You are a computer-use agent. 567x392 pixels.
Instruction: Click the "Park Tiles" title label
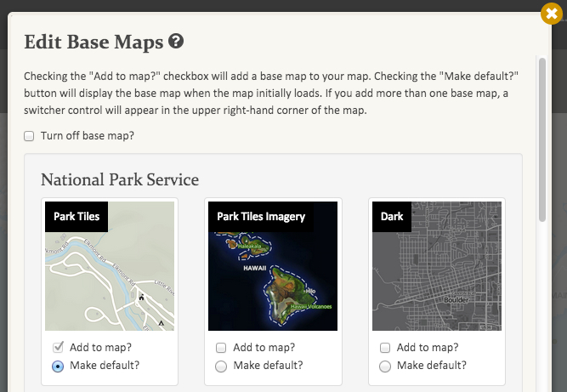click(x=77, y=217)
